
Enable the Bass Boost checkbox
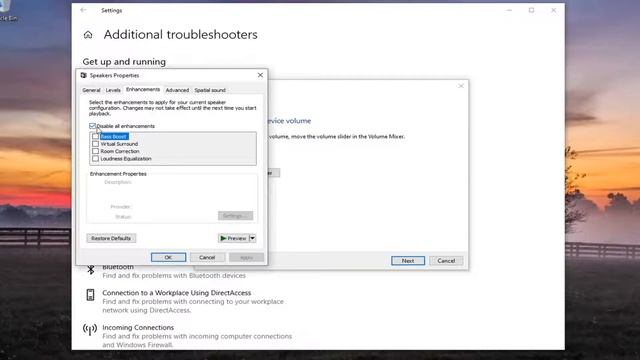[96, 136]
